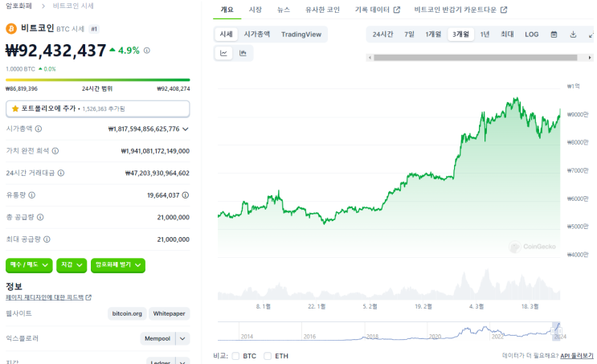Expand chart to fullscreen icon
597x364 pixels.
click(x=591, y=35)
